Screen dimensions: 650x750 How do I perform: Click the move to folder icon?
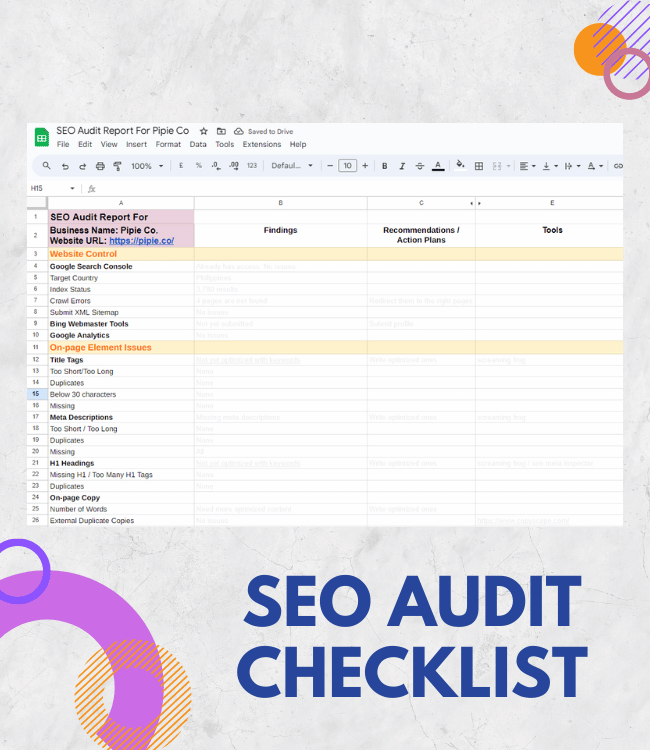221,131
